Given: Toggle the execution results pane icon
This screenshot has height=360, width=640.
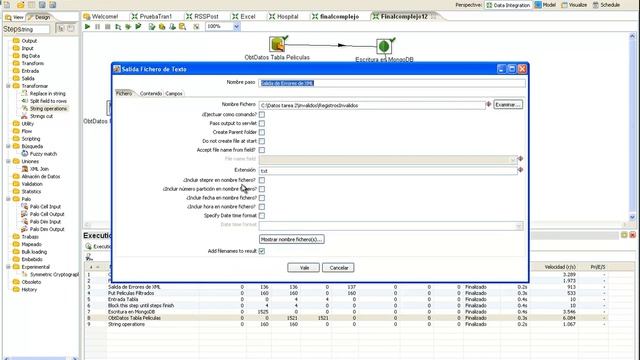Looking at the screenshot, I should 196,27.
